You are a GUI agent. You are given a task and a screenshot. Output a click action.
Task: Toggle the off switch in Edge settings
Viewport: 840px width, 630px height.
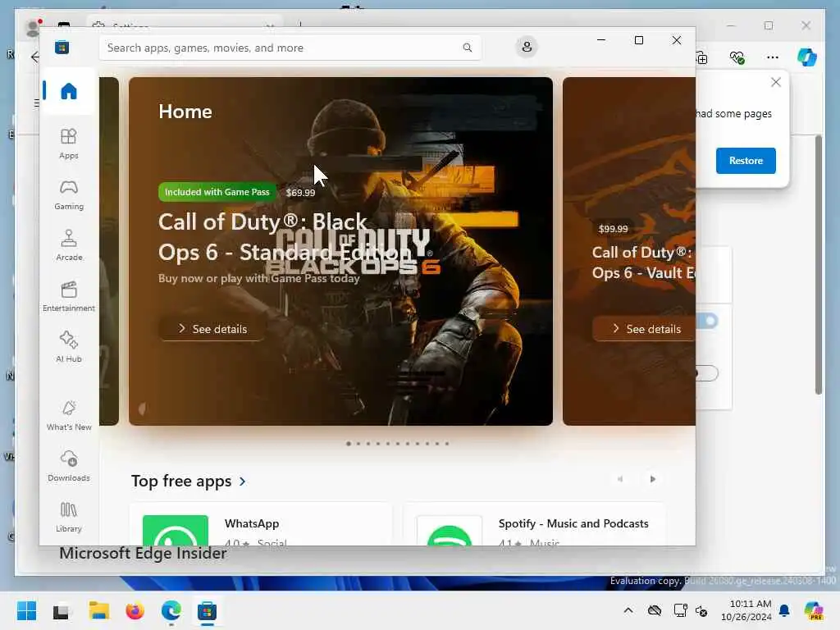point(707,373)
